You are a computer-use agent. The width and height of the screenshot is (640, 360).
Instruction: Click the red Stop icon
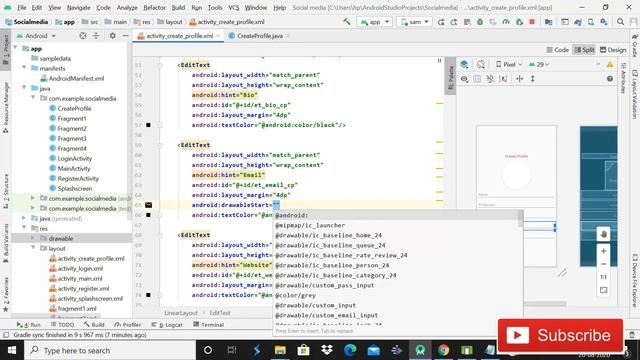(532, 22)
